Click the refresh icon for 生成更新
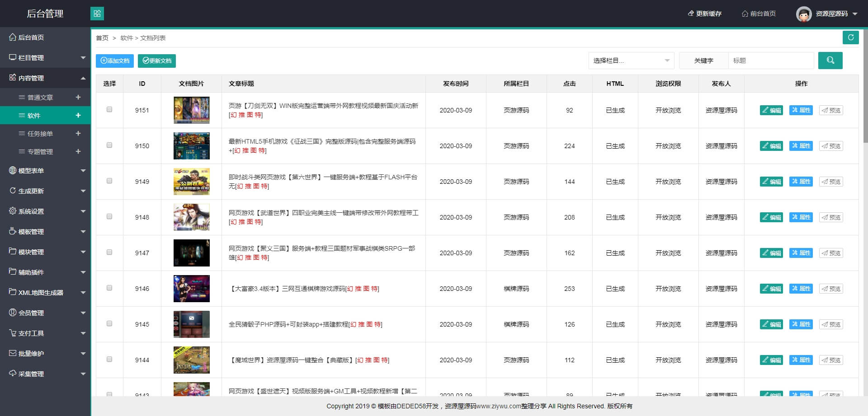This screenshot has width=868, height=416. [x=13, y=191]
